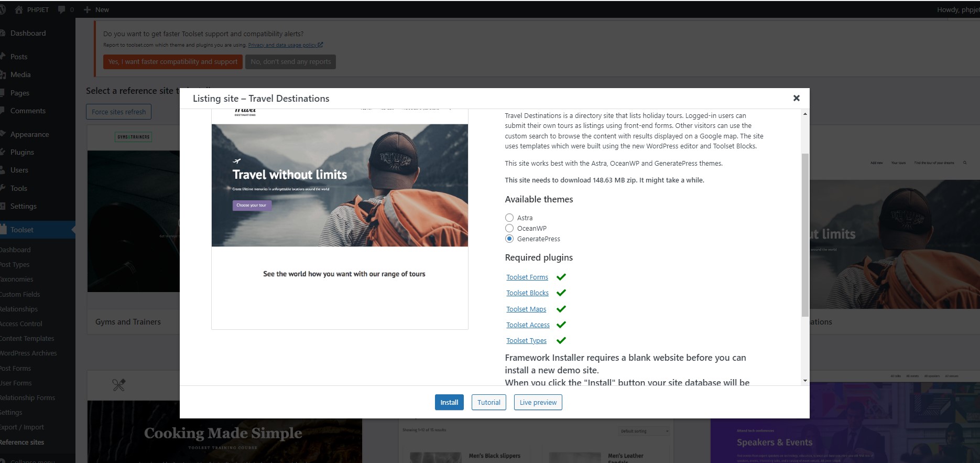The height and width of the screenshot is (463, 980).
Task: Close the Travel Destinations dialog with X
Action: coord(796,98)
